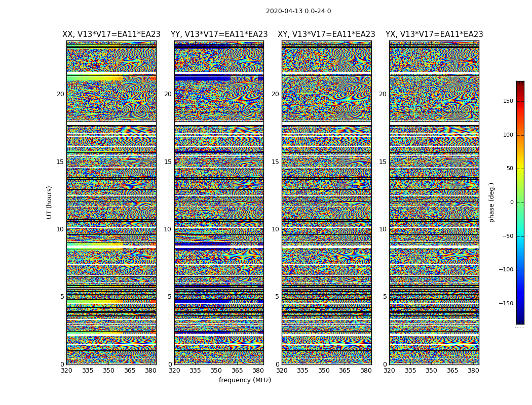Click the 335 MHz tick under YY plot
532x405 pixels.
[x=196, y=371]
